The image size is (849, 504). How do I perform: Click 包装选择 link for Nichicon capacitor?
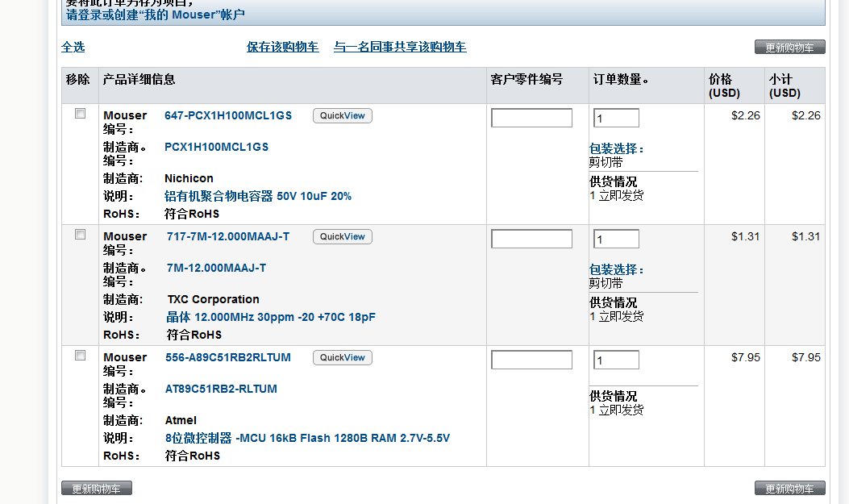pos(616,149)
